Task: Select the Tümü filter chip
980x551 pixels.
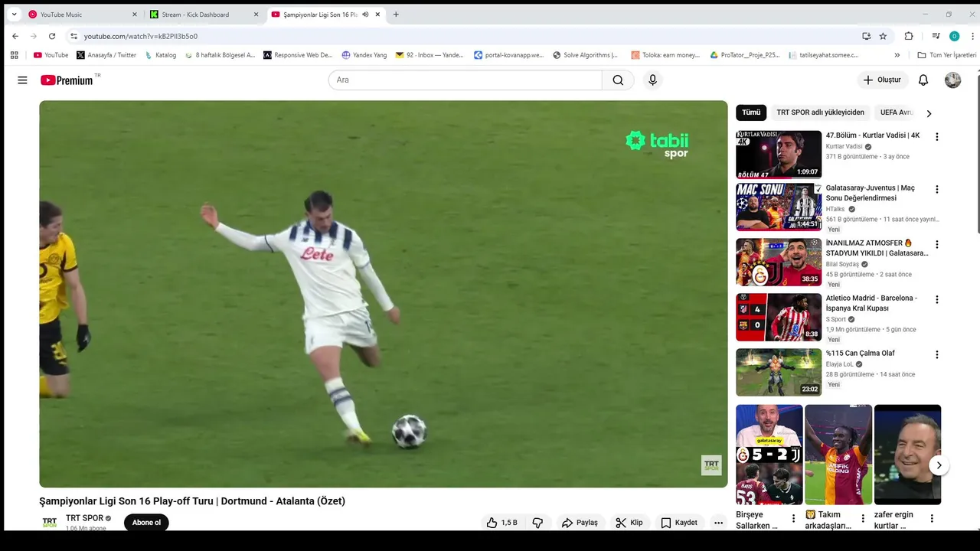Action: tap(751, 112)
